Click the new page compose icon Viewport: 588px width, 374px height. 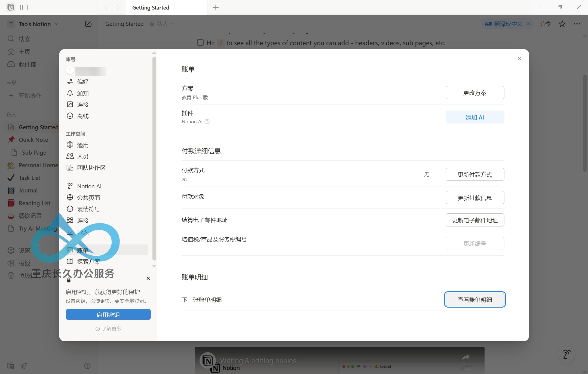(x=88, y=24)
